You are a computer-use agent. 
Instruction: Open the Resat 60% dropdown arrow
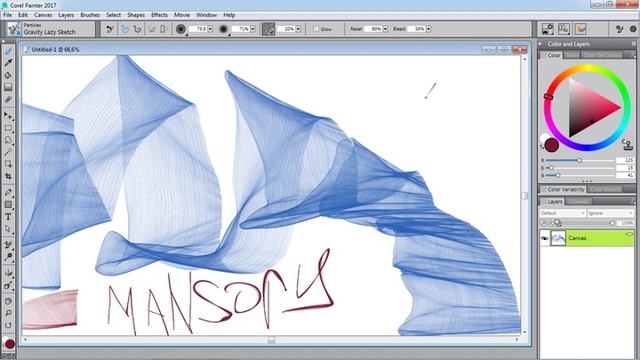click(x=385, y=29)
